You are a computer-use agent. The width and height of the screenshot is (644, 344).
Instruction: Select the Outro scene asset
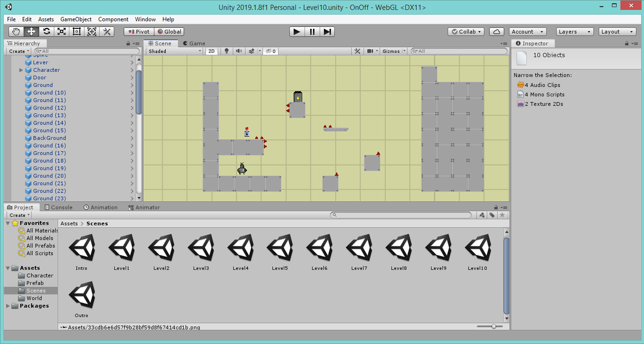(x=81, y=300)
